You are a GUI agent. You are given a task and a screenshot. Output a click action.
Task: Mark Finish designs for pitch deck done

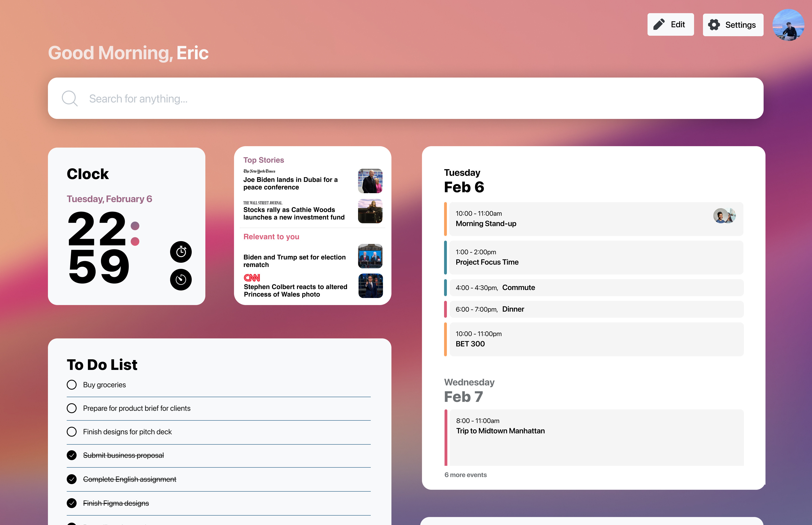[72, 432]
